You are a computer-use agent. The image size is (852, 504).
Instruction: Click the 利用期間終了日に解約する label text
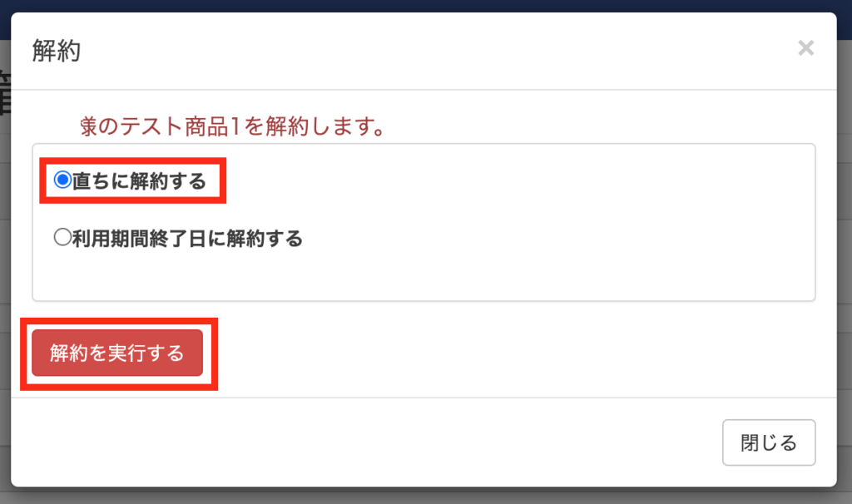click(187, 239)
